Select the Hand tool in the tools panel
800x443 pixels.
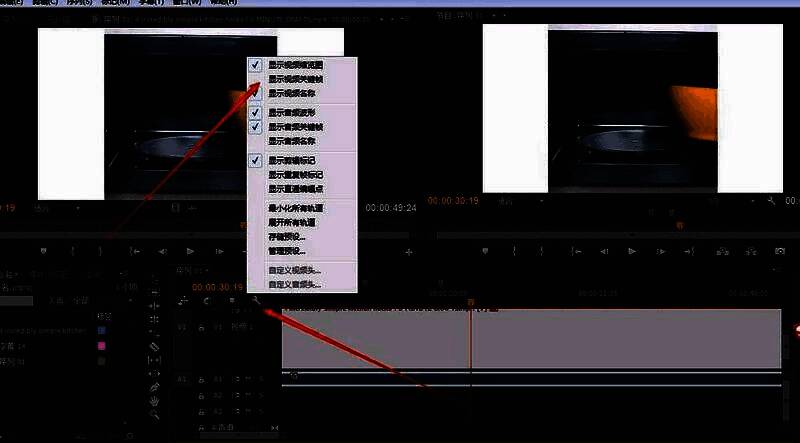(154, 400)
